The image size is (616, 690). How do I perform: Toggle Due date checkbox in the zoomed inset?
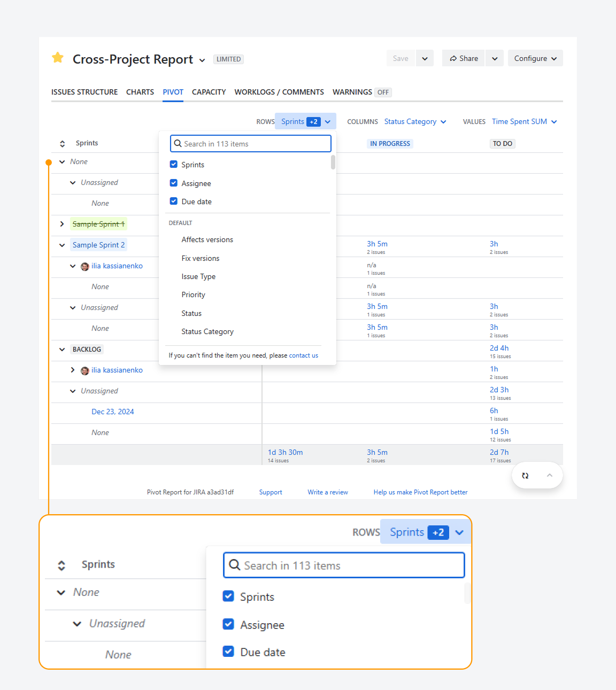point(228,651)
